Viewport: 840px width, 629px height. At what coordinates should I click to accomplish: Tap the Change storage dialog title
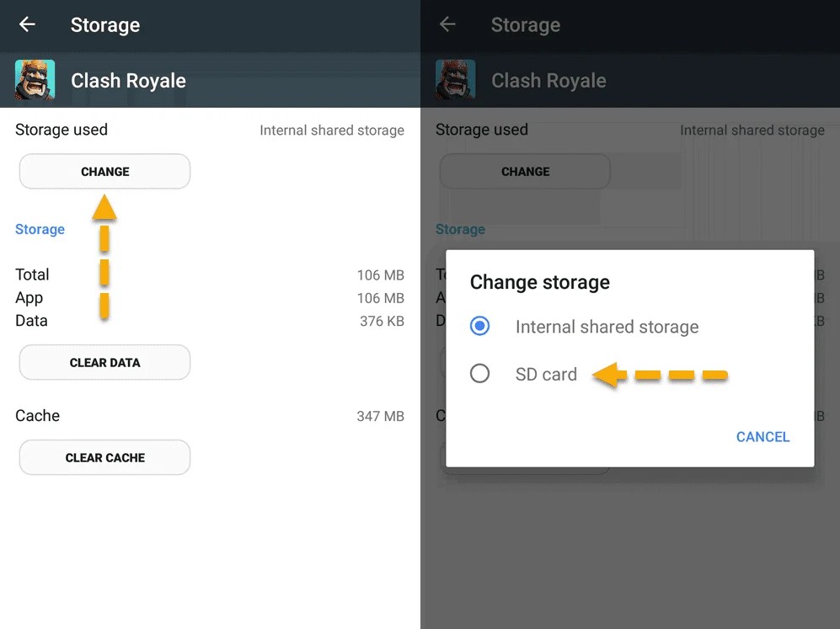click(539, 282)
